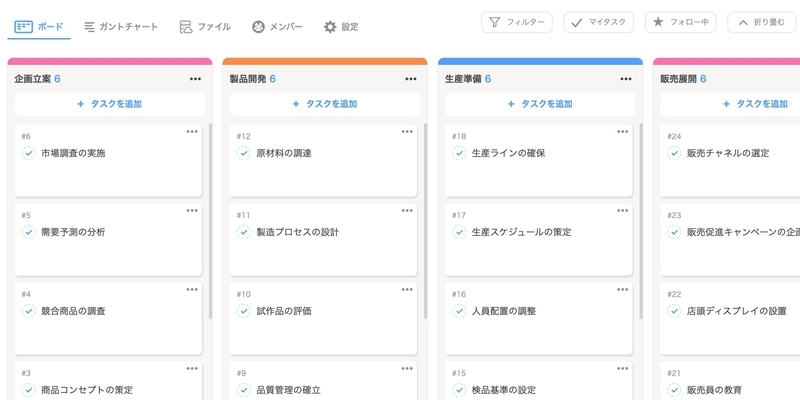Mark 原材料の調達 as complete
Viewport: 800px width, 400px height.
[x=244, y=153]
